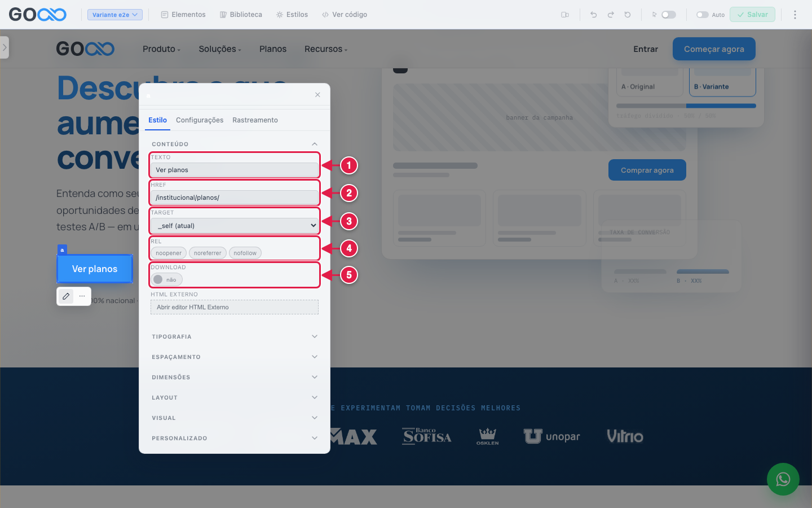Enable the Auto save toggle
The image size is (812, 508).
pos(703,15)
